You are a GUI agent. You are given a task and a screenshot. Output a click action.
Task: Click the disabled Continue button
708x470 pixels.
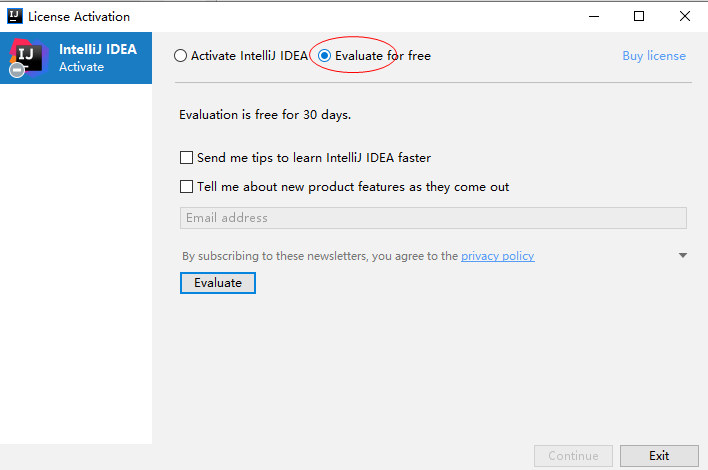(x=573, y=456)
